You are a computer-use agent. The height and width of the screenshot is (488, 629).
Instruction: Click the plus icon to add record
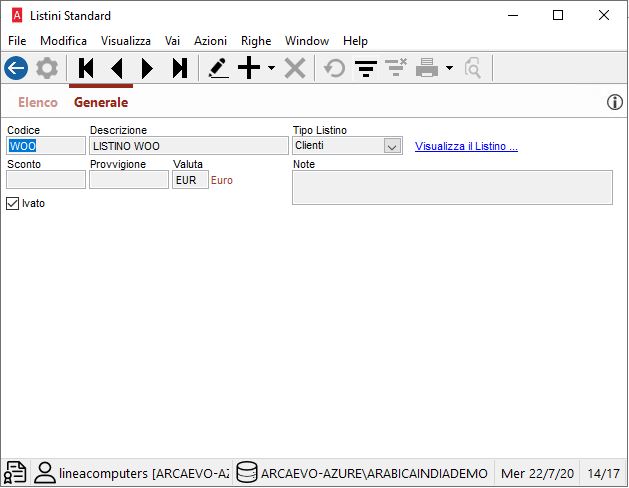pos(249,68)
